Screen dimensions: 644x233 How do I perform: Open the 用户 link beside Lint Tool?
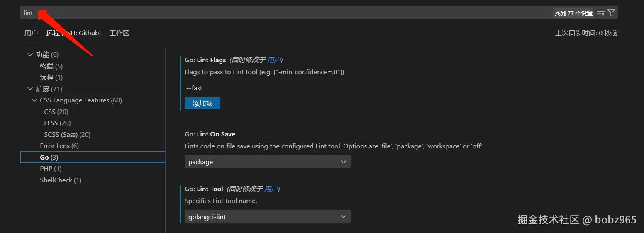point(271,189)
